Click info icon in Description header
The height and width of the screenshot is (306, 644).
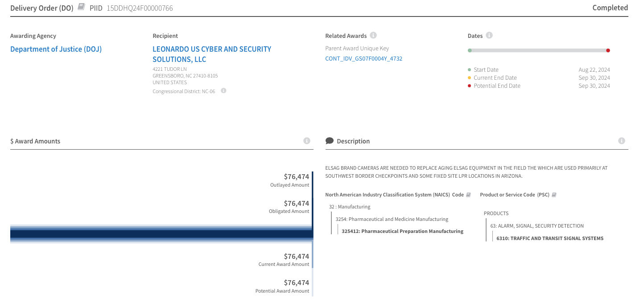[x=622, y=141]
